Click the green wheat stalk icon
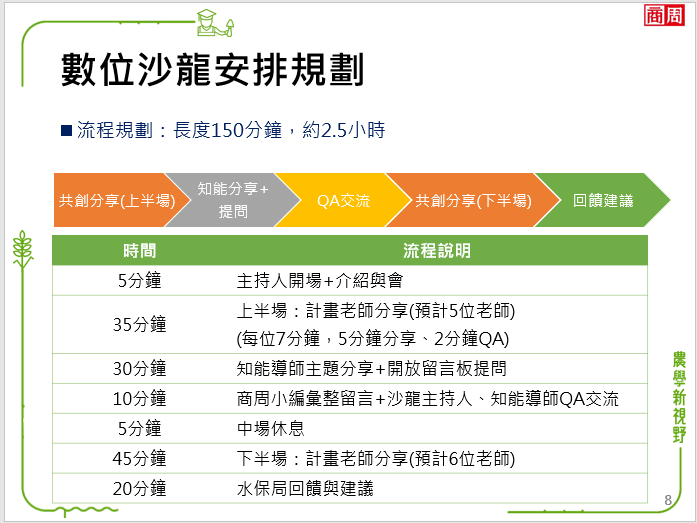Image resolution: width=697 pixels, height=523 pixels. pyautogui.click(x=20, y=262)
